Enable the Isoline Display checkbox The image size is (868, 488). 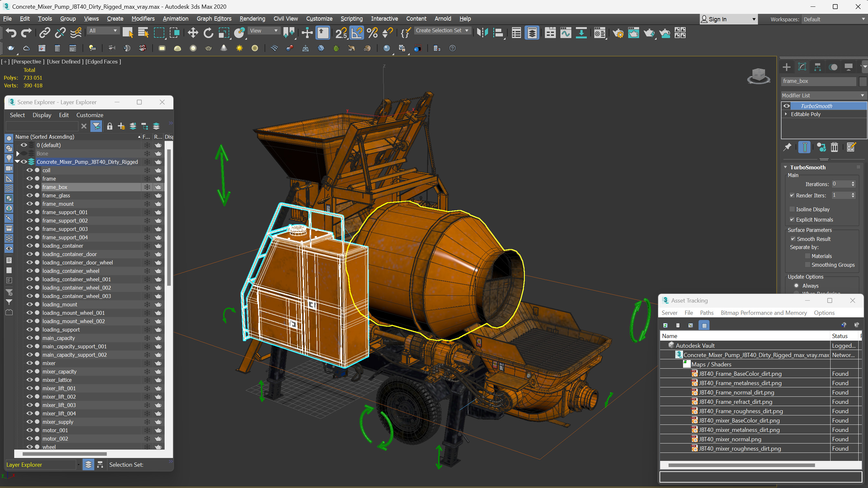792,209
